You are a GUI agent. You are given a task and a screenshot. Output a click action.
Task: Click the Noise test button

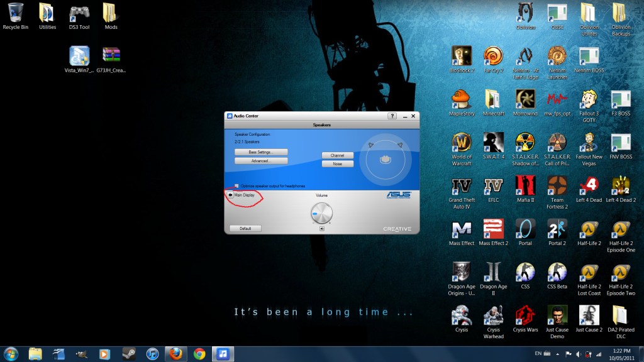[337, 164]
